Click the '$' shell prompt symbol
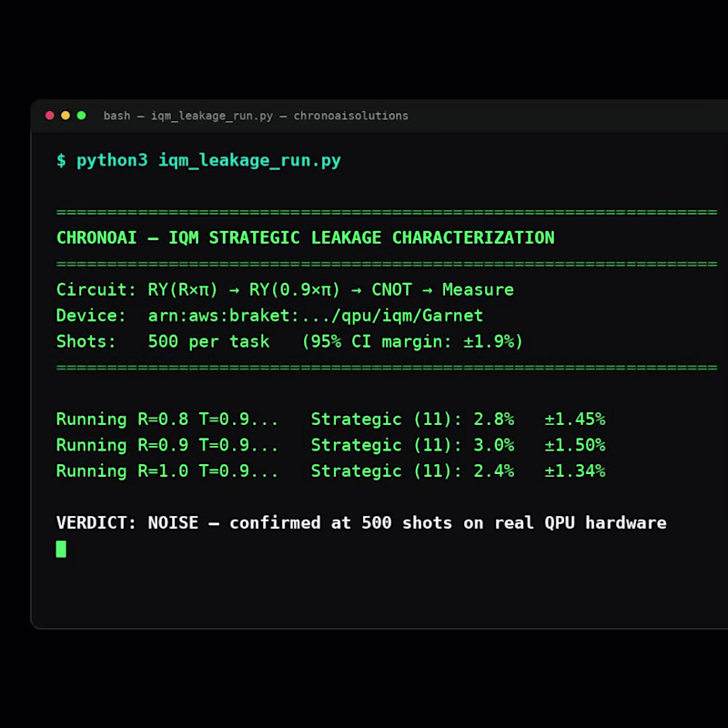 [61, 161]
